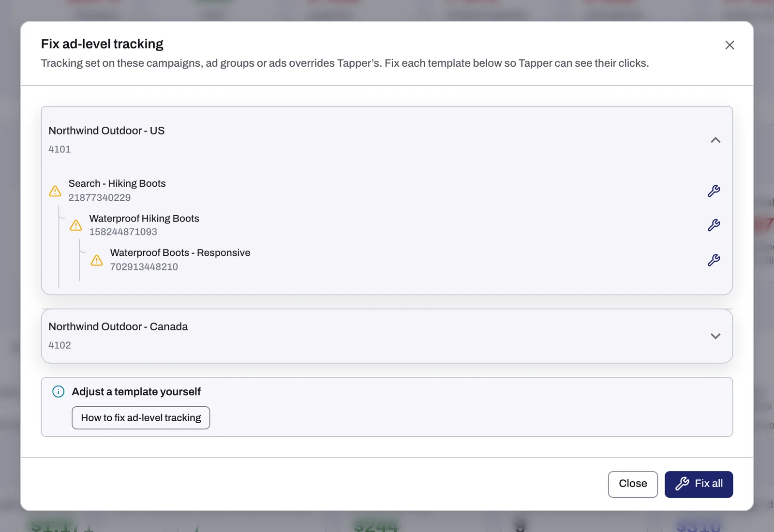Click Northwind Outdoor - Canada account title
This screenshot has height=532, width=774.
coord(118,326)
